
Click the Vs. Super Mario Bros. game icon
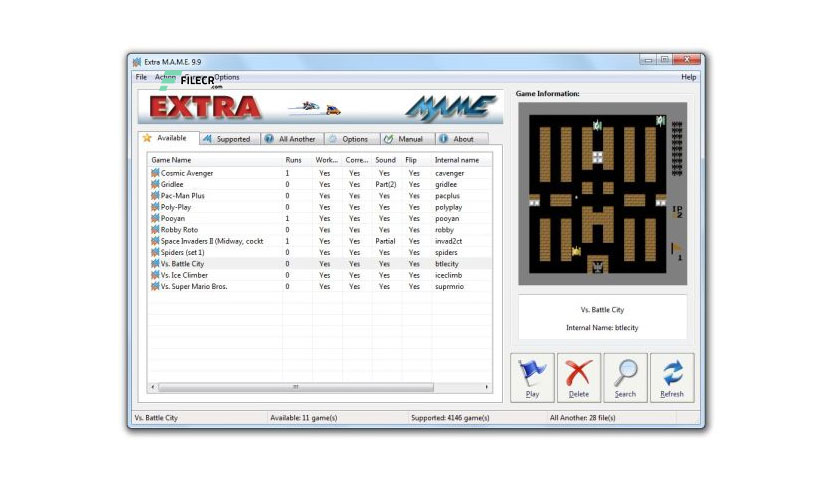[155, 286]
